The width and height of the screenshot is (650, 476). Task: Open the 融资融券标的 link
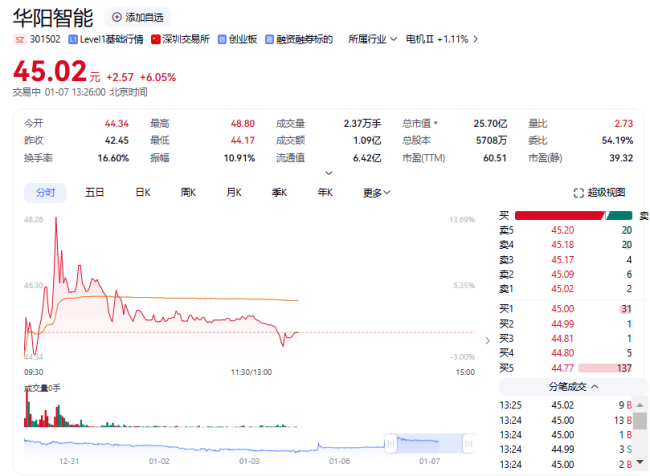[304, 39]
